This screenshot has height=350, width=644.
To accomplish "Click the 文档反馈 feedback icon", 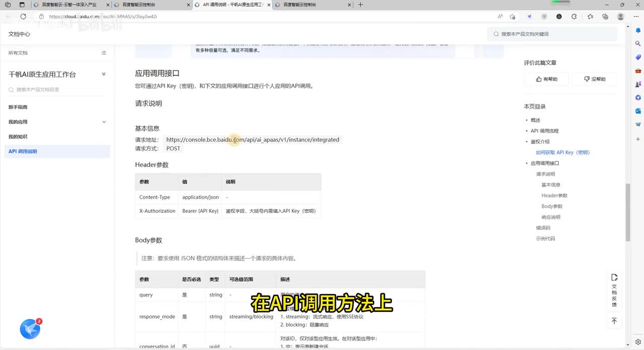I will coord(614,291).
